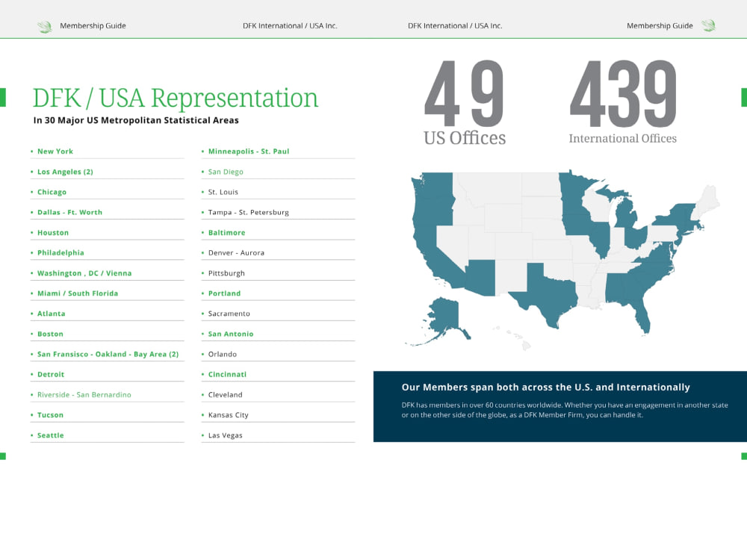The width and height of the screenshot is (747, 560).
Task: Click the large '439' number
Action: (623, 93)
